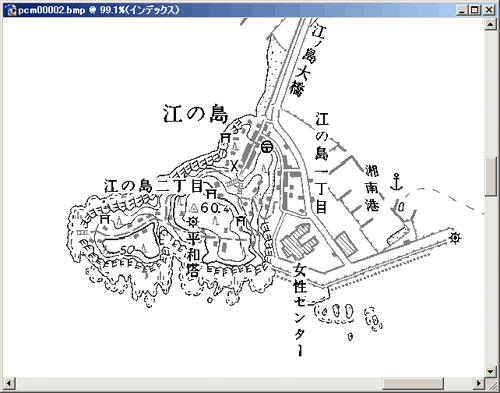
Task: Click the vertical scrollbar up arrow
Action: [490, 24]
